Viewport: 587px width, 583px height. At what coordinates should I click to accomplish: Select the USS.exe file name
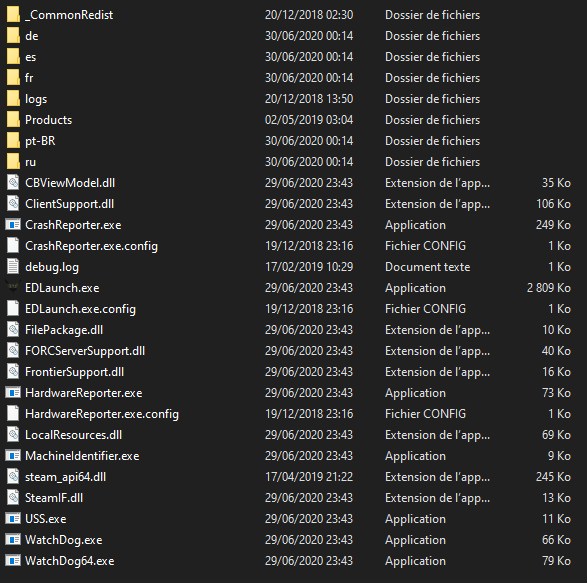(x=46, y=519)
